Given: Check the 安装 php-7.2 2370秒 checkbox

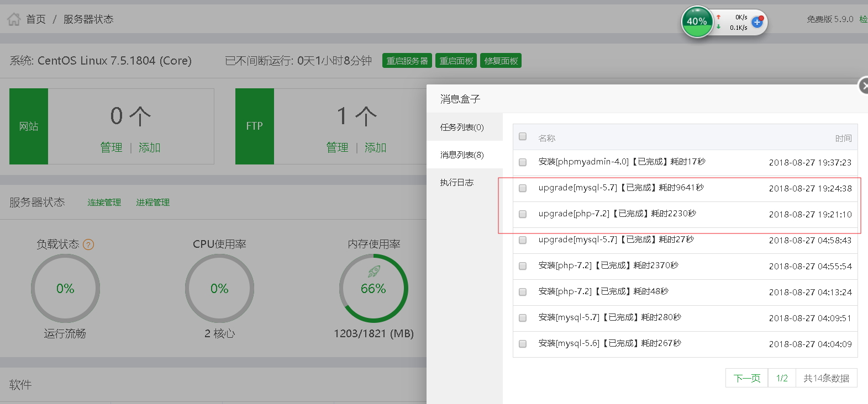Looking at the screenshot, I should pos(523,266).
